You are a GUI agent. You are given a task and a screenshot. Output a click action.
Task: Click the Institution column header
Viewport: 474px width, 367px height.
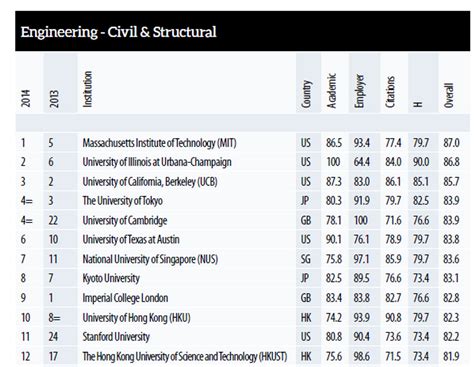88,89
